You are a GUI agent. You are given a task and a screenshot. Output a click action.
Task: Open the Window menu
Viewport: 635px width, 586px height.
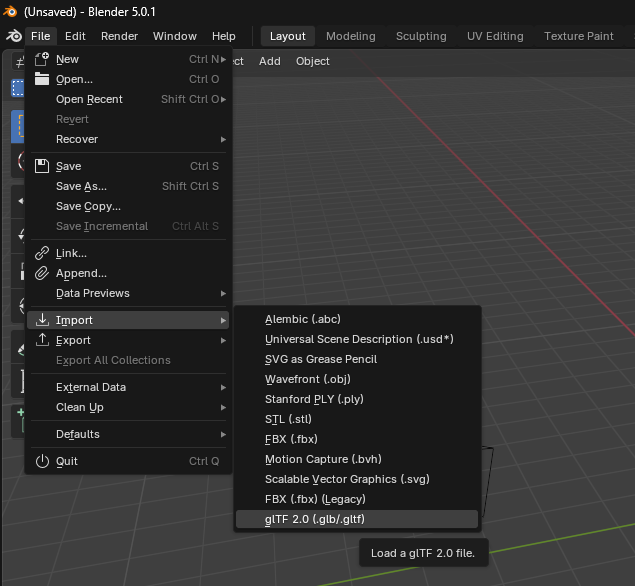point(175,36)
